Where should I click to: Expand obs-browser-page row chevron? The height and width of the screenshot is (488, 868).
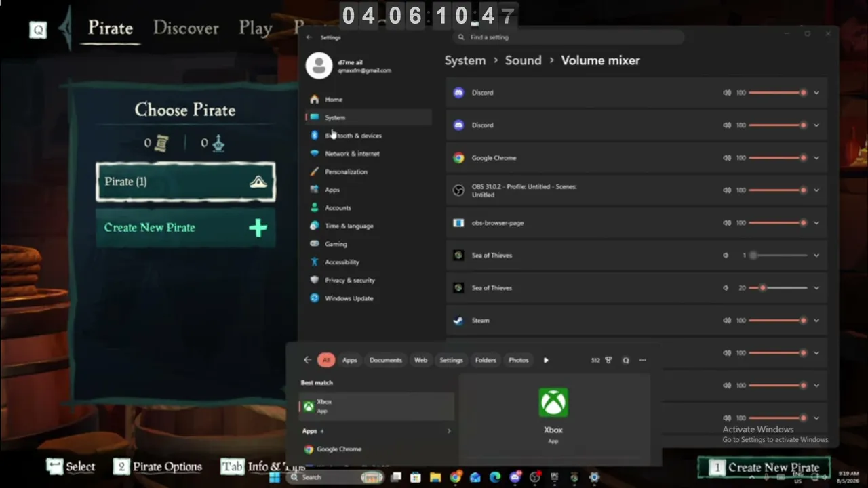tap(816, 223)
